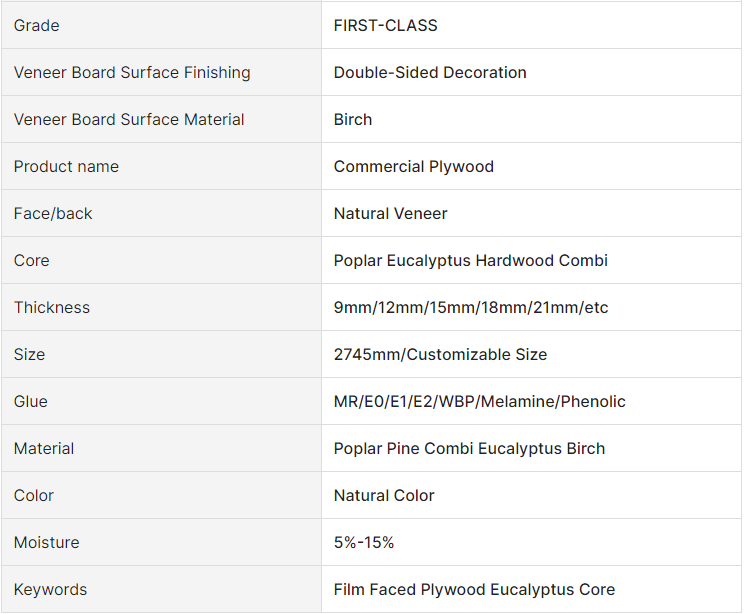Viewport: 745px width, 614px height.
Task: Select the 9mm/12mm/15mm/18mm/21mm/etc thickness value
Action: tap(471, 308)
